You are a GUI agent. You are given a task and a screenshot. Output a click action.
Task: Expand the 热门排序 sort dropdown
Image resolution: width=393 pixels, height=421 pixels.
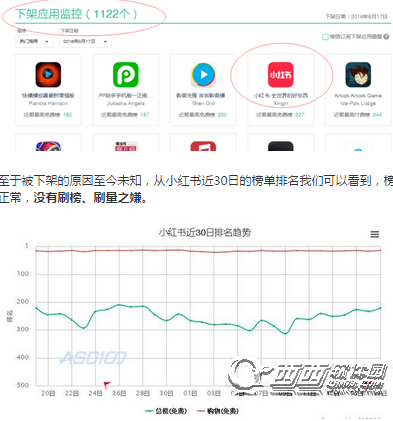[34, 41]
